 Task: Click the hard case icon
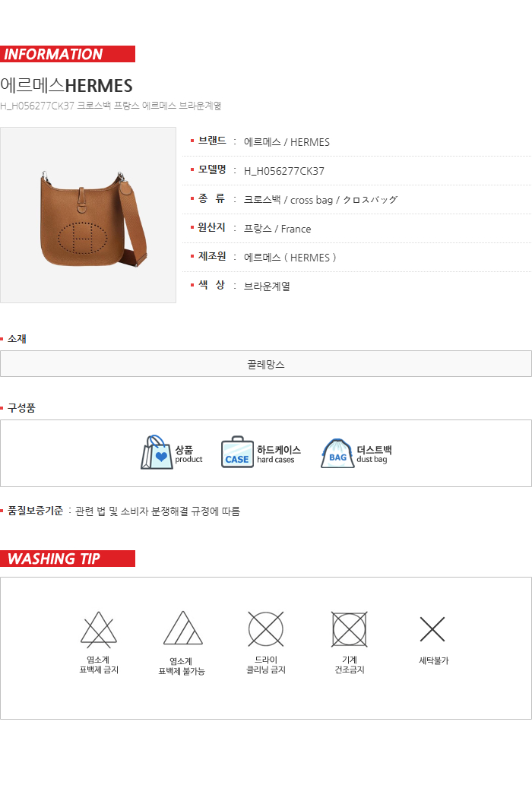(237, 452)
